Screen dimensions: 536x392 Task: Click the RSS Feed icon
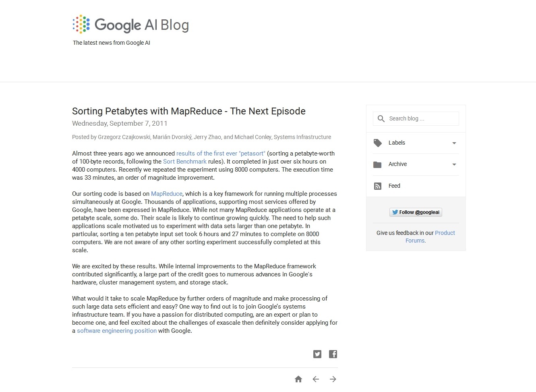click(377, 186)
